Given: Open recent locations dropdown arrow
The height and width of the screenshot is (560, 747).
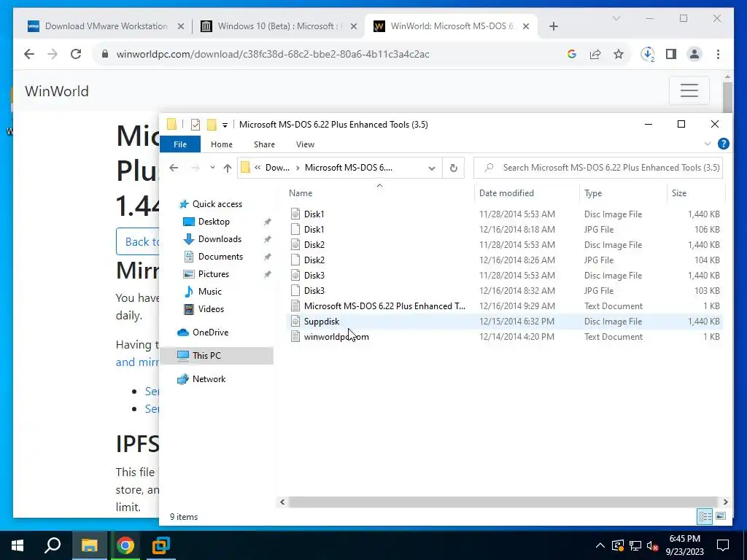Looking at the screenshot, I should (212, 168).
